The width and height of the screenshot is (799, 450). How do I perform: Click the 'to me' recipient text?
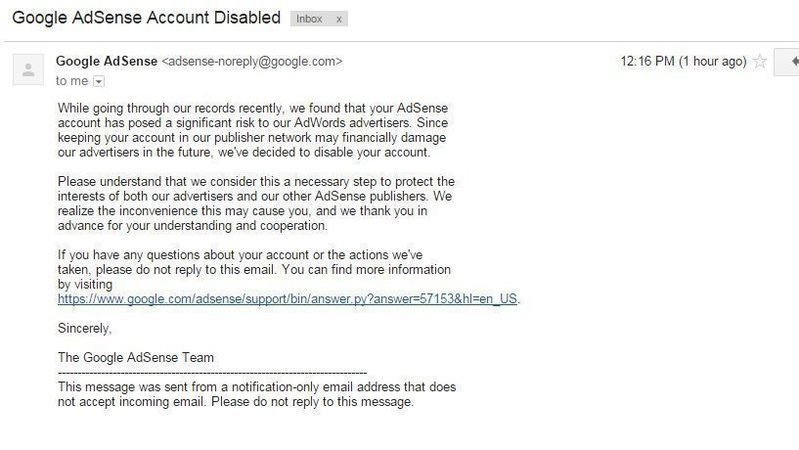pyautogui.click(x=73, y=81)
